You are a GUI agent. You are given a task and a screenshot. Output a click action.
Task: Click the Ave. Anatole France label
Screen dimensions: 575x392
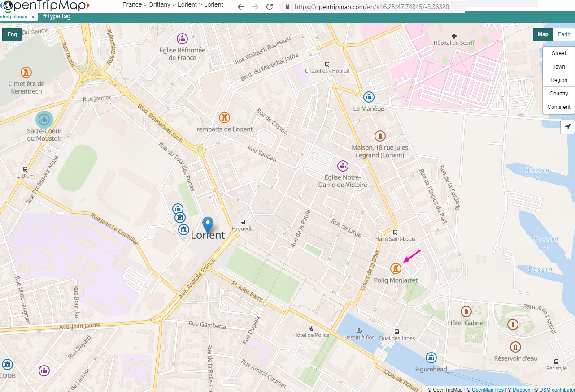coord(197,279)
